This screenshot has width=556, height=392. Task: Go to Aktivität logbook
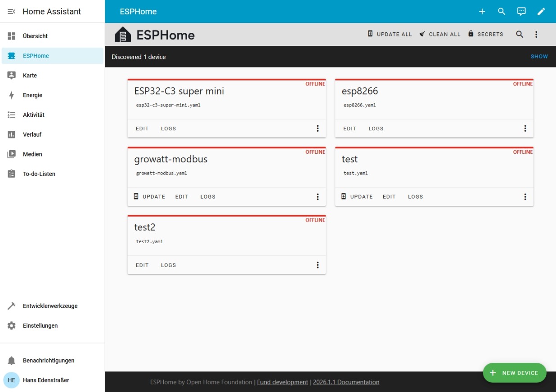[x=52, y=115]
